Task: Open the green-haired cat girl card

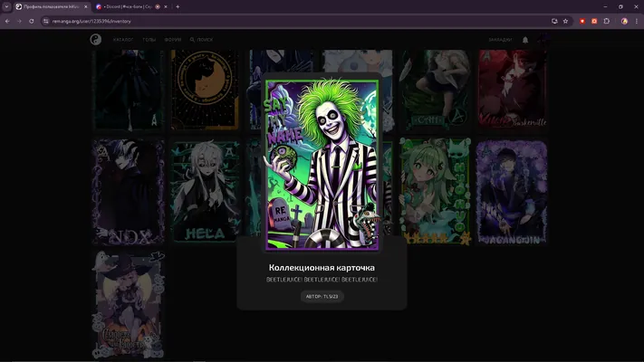Action: pos(436,191)
